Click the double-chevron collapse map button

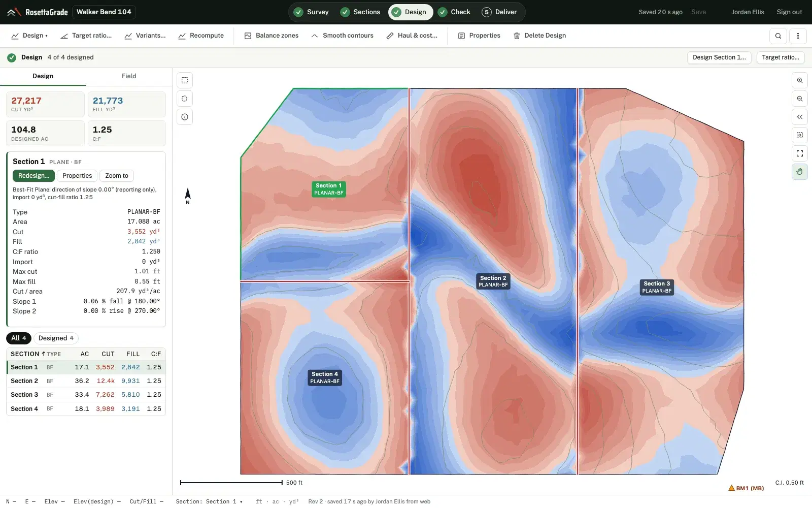pyautogui.click(x=800, y=117)
